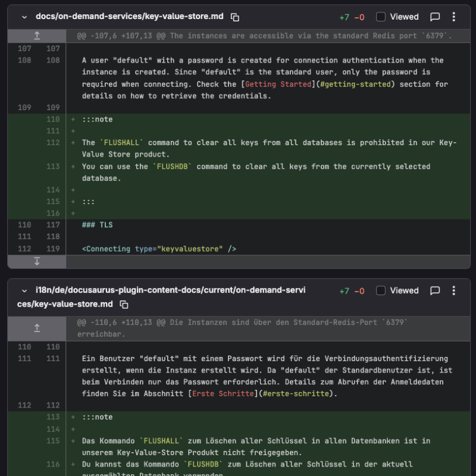Click the '+7' additions count of the docs file

tap(345, 17)
